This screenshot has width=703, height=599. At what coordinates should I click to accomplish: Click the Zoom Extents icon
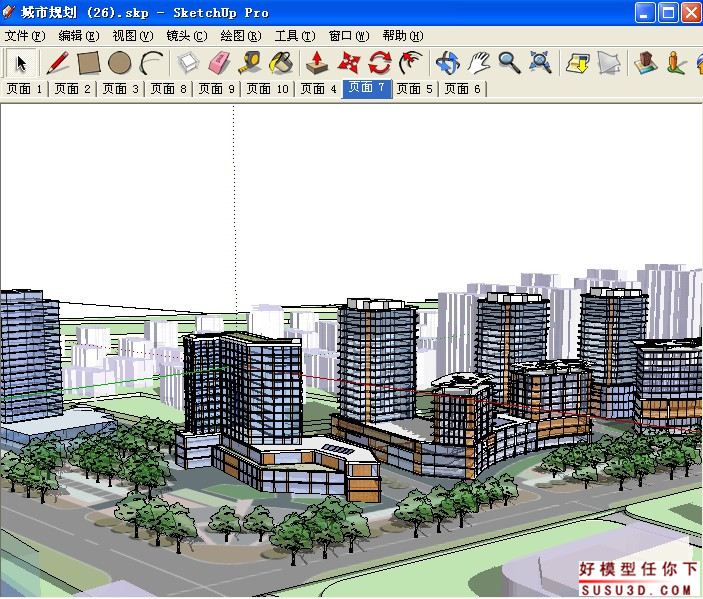540,63
